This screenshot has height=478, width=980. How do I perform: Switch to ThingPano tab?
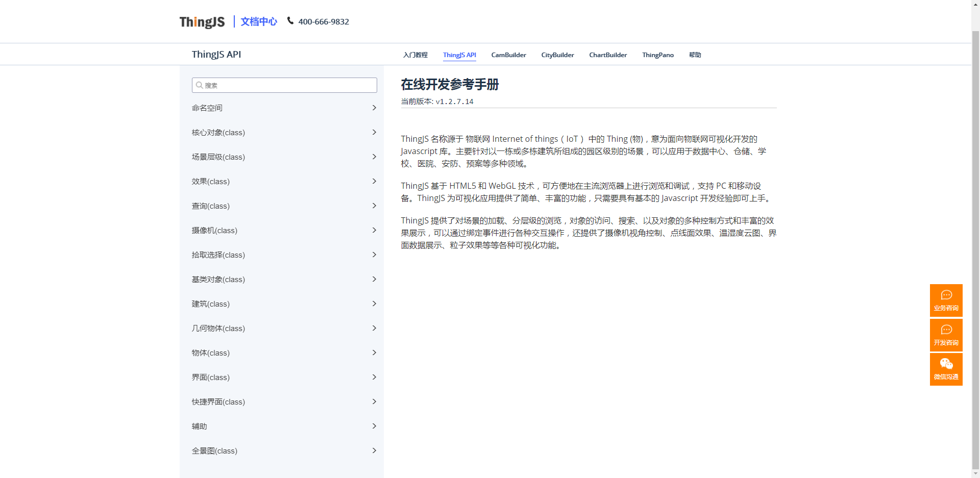[x=658, y=55]
